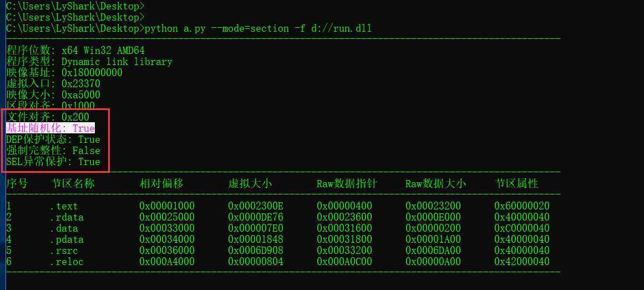This screenshot has height=290, width=644.
Task: Select Raw size value '0x00023200'
Action: [x=433, y=206]
